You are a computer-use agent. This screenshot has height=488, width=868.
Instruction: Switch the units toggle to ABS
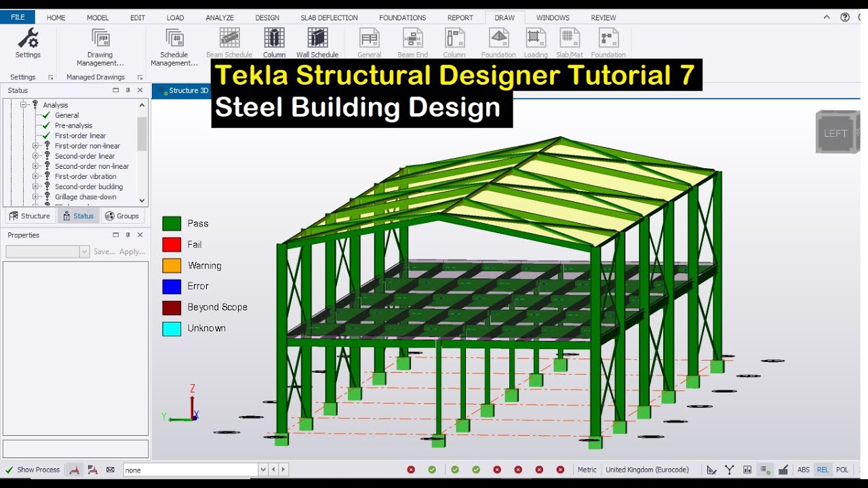pos(804,469)
